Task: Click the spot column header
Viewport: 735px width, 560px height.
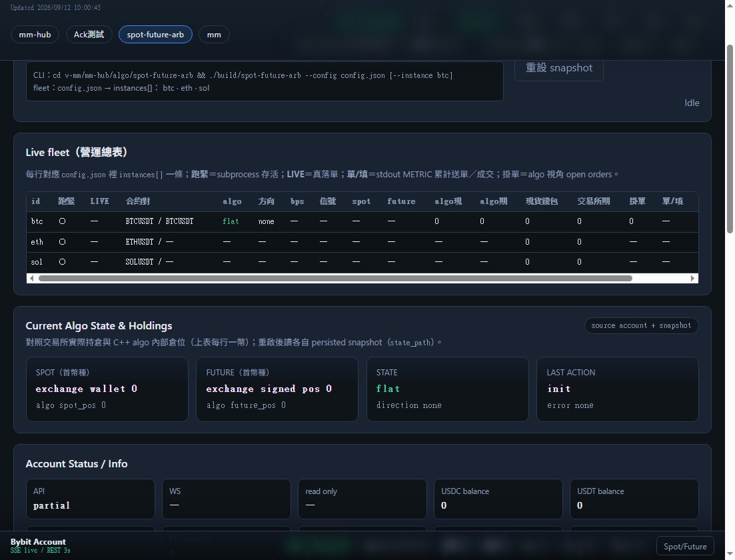Action: coord(361,201)
